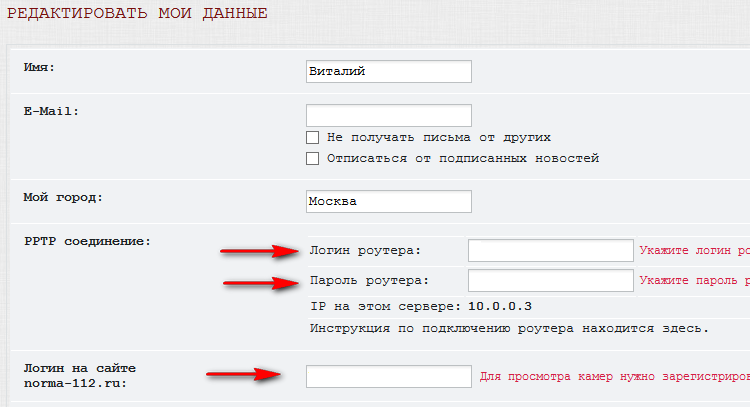Focus the empty E-Mail input field

pyautogui.click(x=388, y=115)
